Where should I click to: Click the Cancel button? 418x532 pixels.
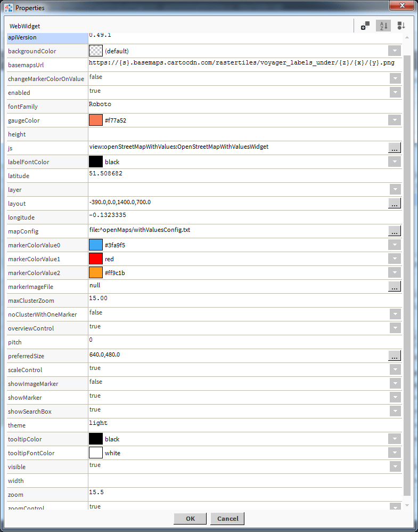point(227,519)
